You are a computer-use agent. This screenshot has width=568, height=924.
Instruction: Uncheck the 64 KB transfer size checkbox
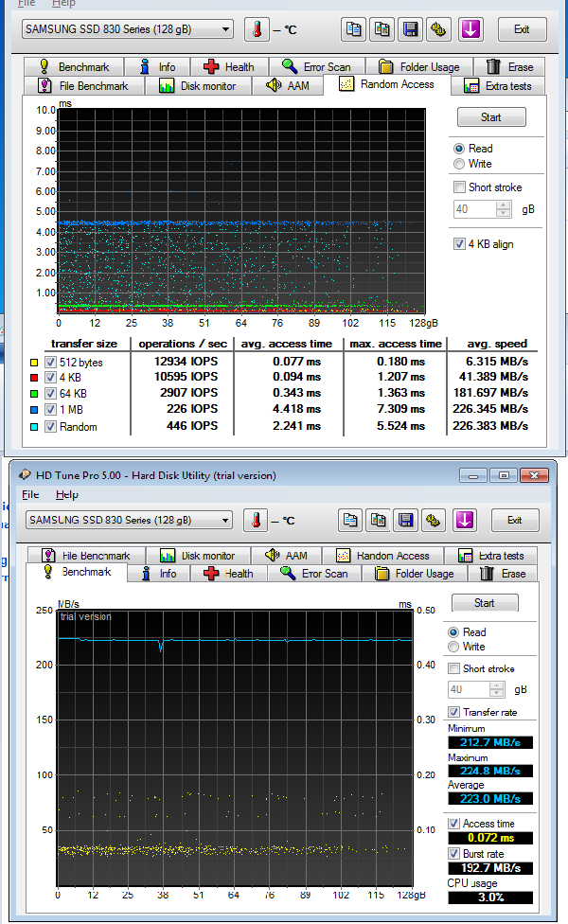[50, 394]
